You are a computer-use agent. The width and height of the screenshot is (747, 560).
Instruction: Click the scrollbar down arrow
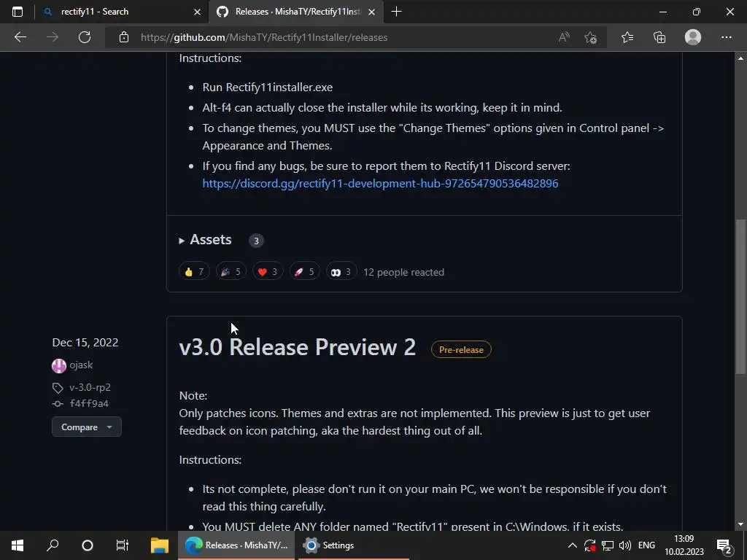point(740,524)
